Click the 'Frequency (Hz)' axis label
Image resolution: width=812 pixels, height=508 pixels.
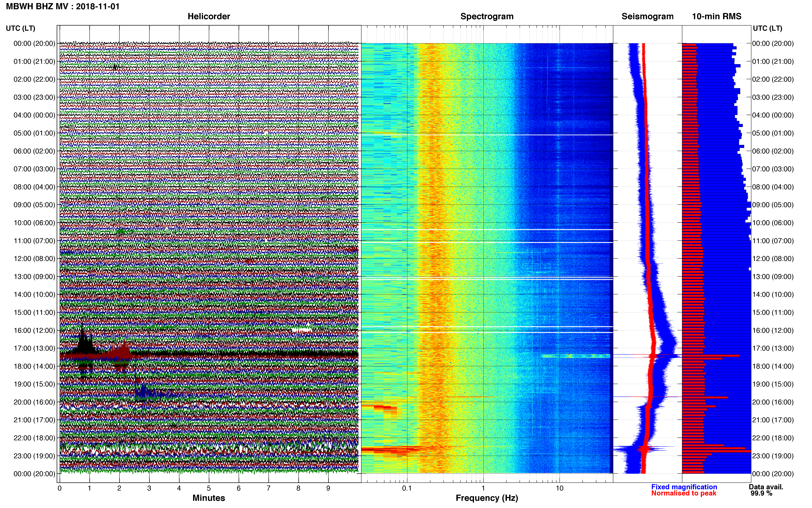click(487, 498)
